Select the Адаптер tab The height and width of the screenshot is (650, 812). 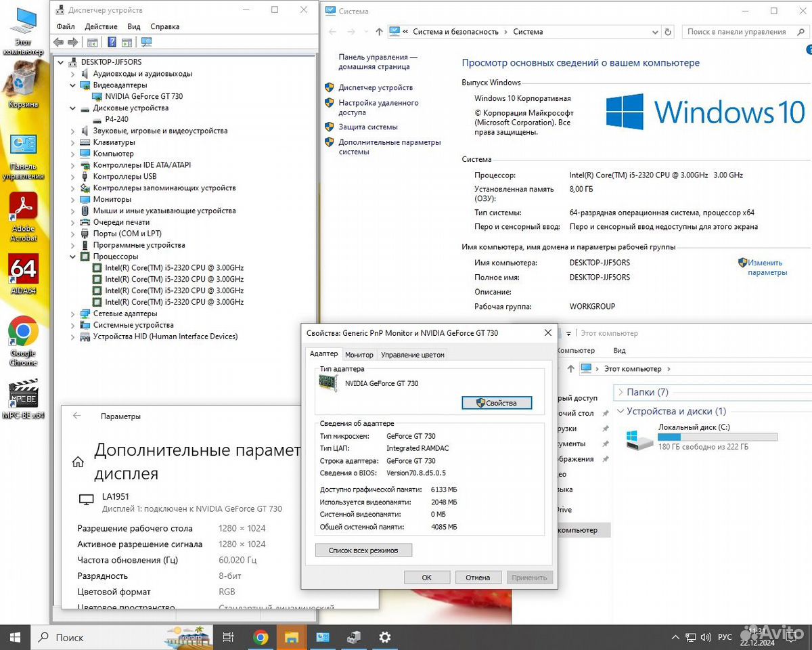[323, 354]
